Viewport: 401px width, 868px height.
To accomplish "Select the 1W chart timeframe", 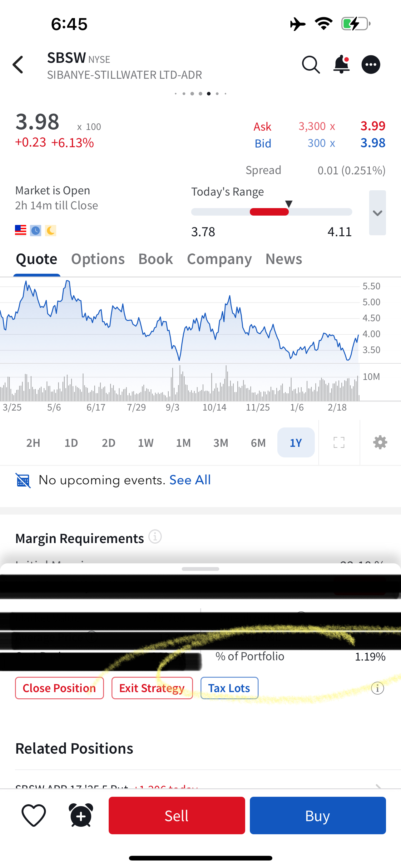I will [146, 442].
